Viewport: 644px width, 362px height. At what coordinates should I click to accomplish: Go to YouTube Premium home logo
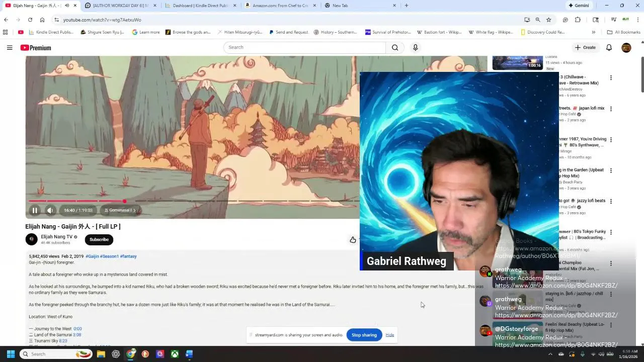coord(36,48)
